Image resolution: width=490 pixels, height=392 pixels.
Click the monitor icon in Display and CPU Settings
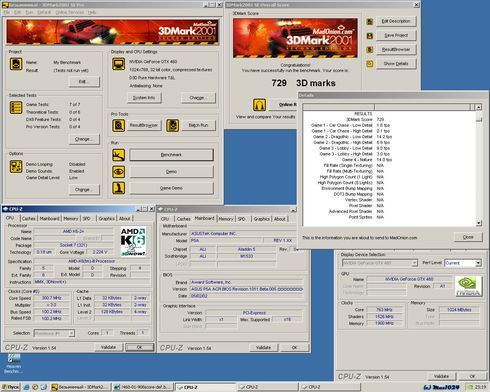[118, 64]
